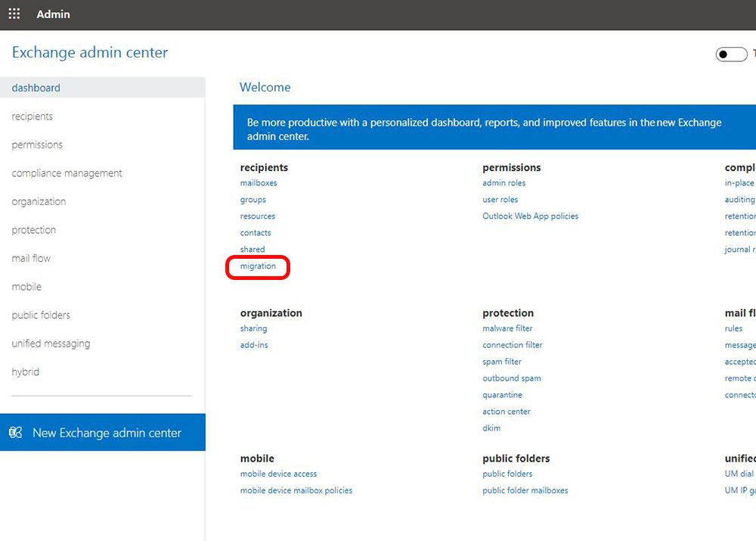Image resolution: width=756 pixels, height=541 pixels.
Task: Open the quarantine link
Action: pyautogui.click(x=502, y=395)
